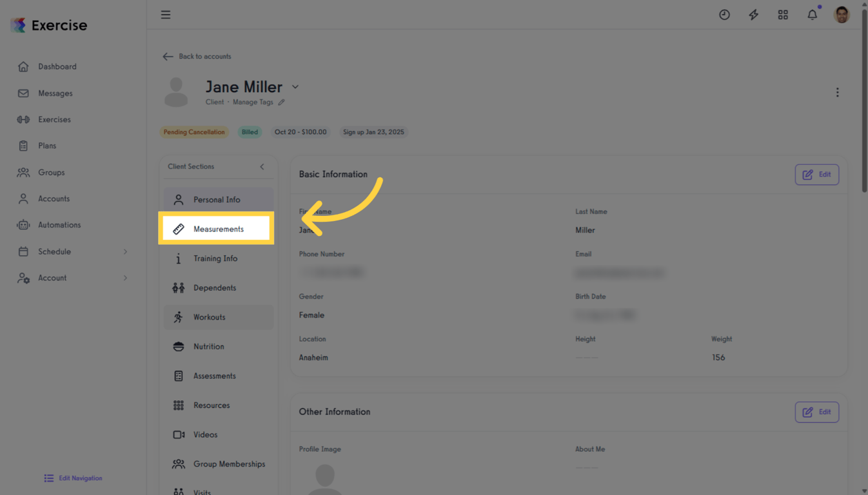Click the Pending Cancellation tag
Viewport: 868px width, 495px height.
[x=194, y=131]
